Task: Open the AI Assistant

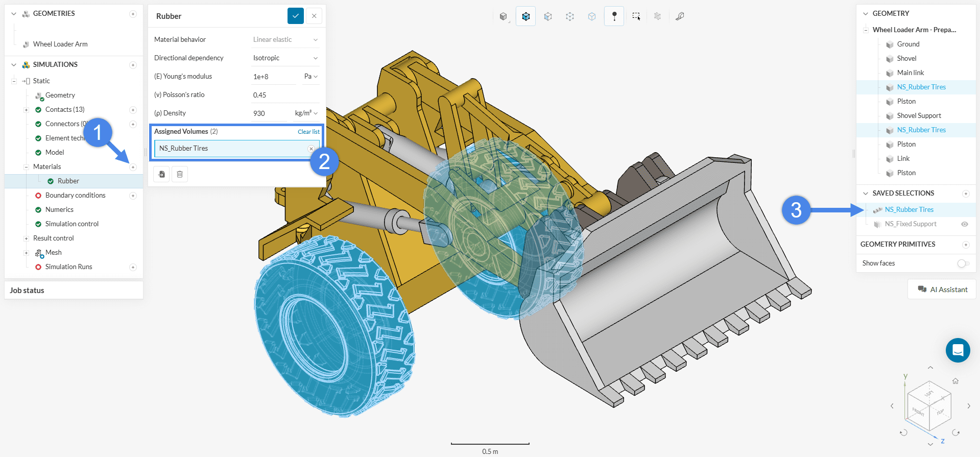Action: [942, 290]
